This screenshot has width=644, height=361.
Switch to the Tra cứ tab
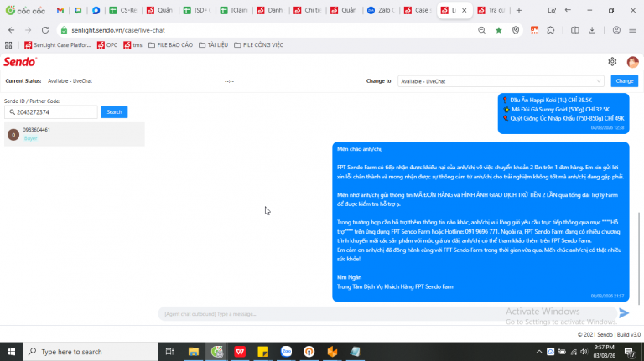491,10
